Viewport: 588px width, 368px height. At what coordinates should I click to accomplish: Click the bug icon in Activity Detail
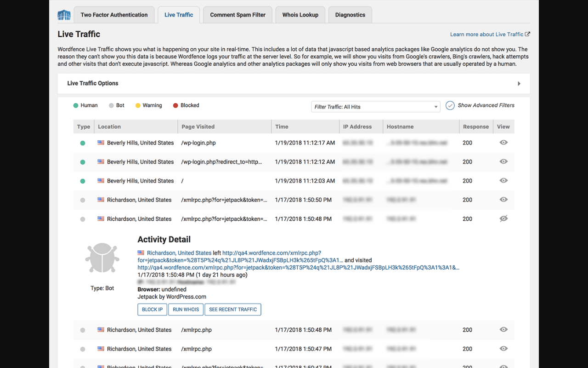click(102, 259)
